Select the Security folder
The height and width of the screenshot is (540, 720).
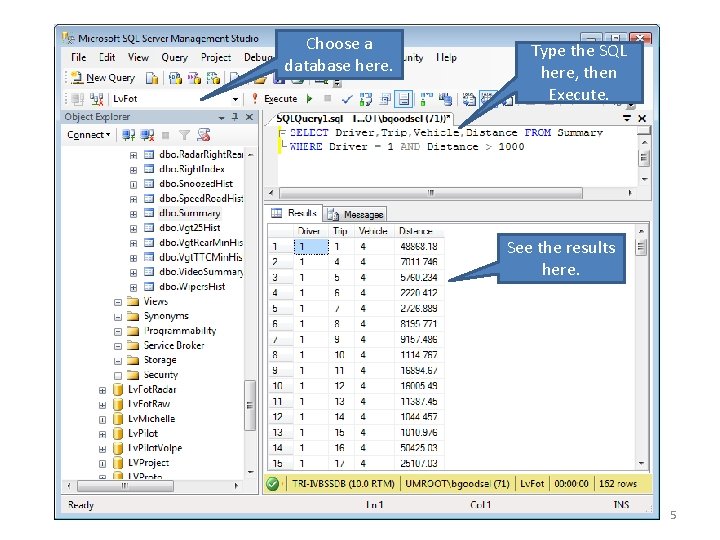pyautogui.click(x=160, y=375)
